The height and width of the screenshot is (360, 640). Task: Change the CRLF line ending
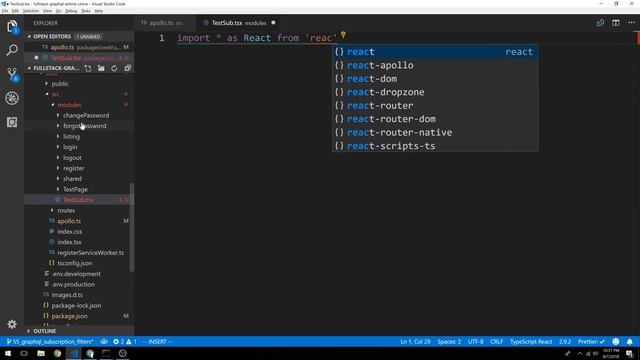pos(496,342)
